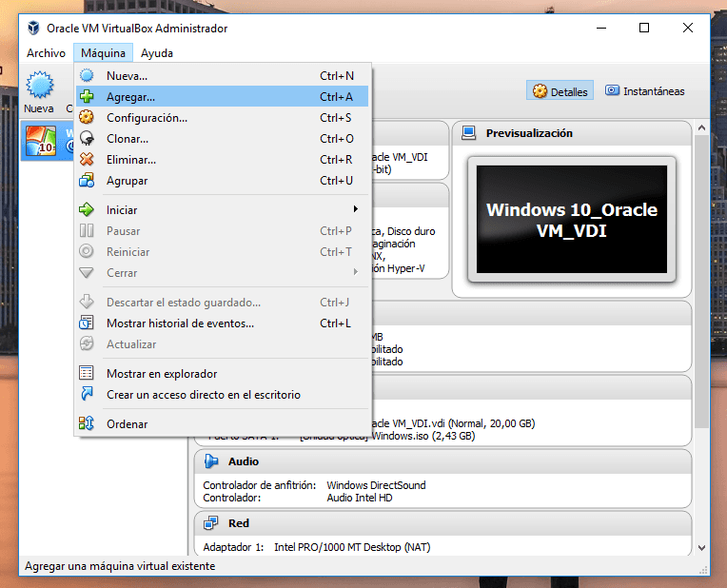Click the details pane scroll down arrow
The image size is (727, 588).
(701, 548)
